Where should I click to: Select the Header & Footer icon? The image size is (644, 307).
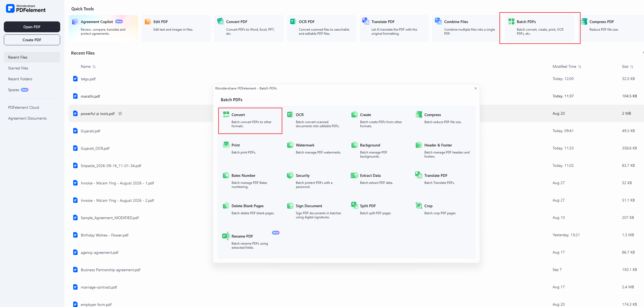pos(419,145)
